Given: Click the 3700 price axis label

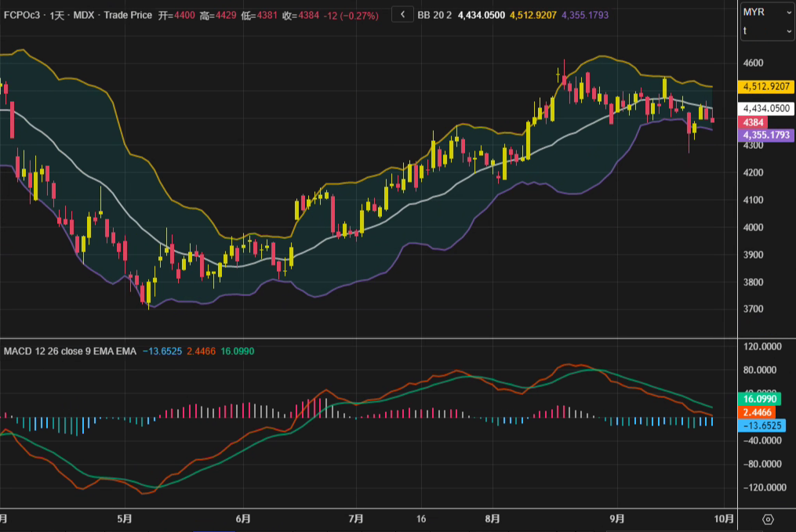Looking at the screenshot, I should (753, 309).
